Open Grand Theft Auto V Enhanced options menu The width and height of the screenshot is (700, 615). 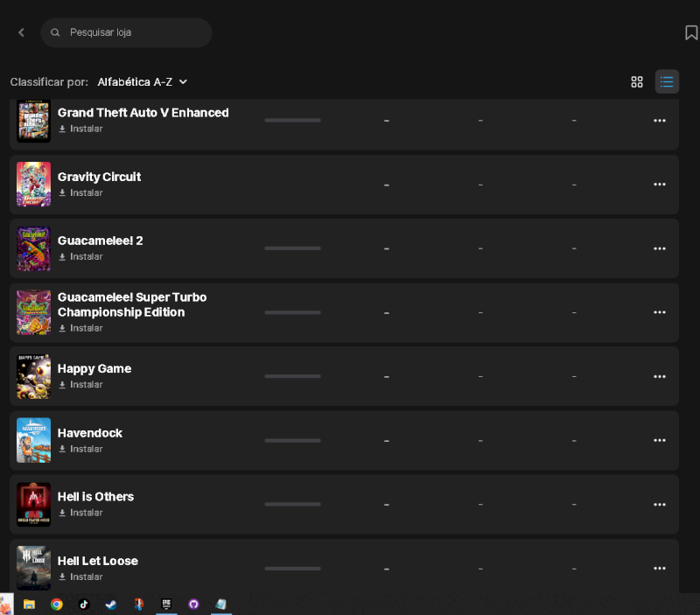coord(660,121)
